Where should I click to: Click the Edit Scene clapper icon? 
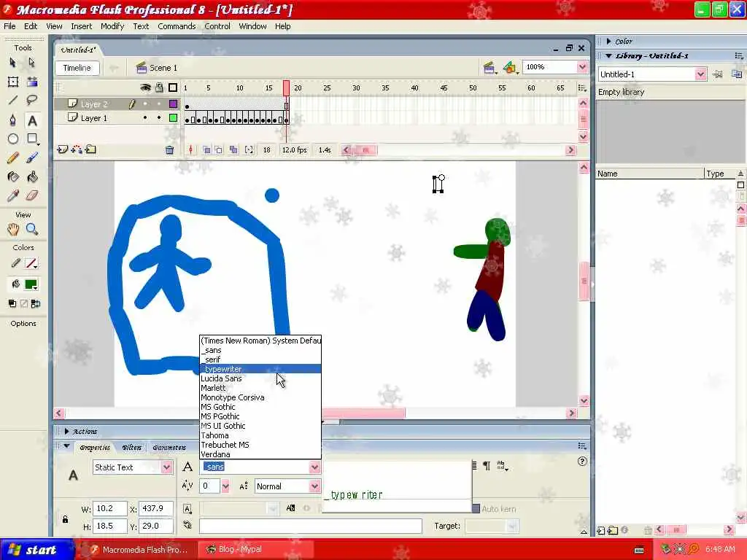click(489, 68)
